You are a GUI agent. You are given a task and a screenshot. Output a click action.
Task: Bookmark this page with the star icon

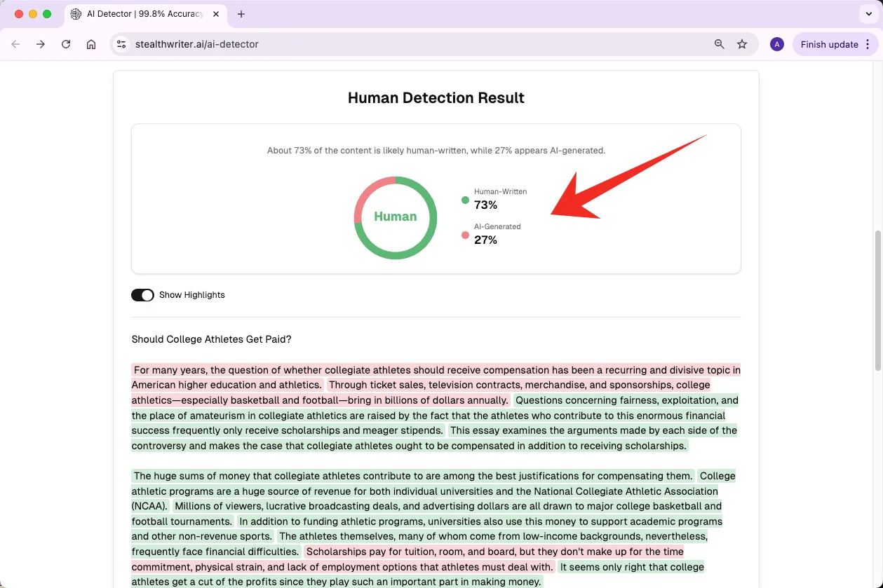(x=742, y=44)
